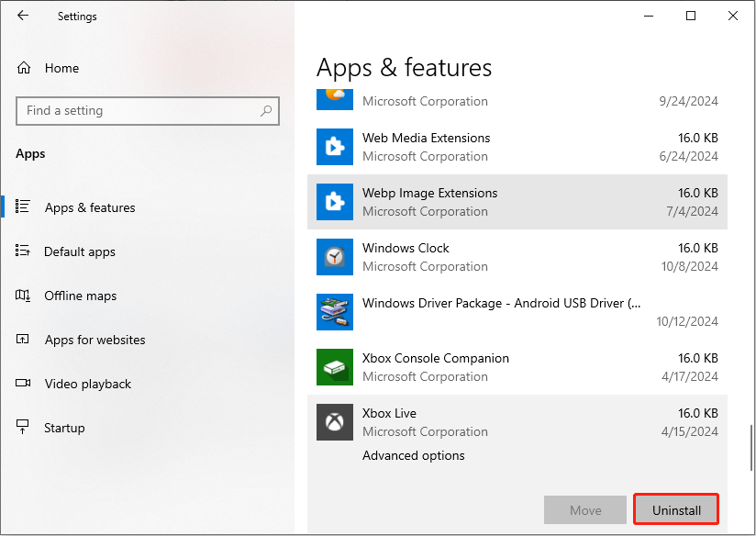Close the Settings window
Image resolution: width=756 pixels, height=536 pixels.
click(732, 16)
